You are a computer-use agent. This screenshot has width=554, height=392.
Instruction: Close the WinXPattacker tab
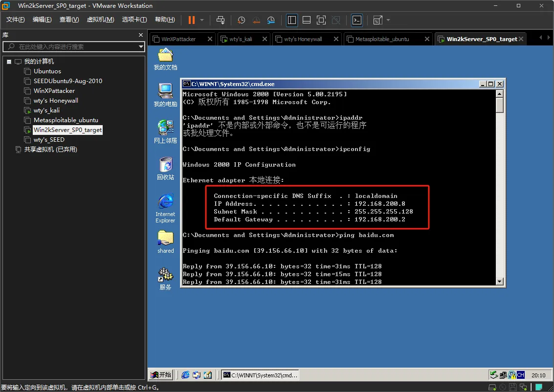pos(210,39)
